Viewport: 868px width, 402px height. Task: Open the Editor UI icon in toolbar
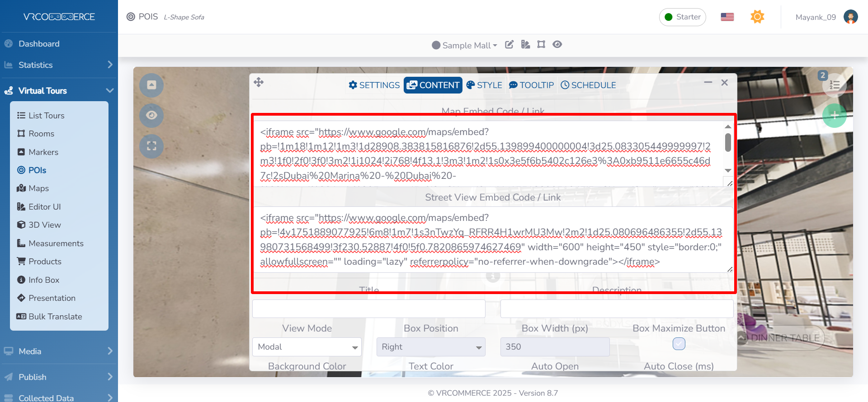click(525, 45)
